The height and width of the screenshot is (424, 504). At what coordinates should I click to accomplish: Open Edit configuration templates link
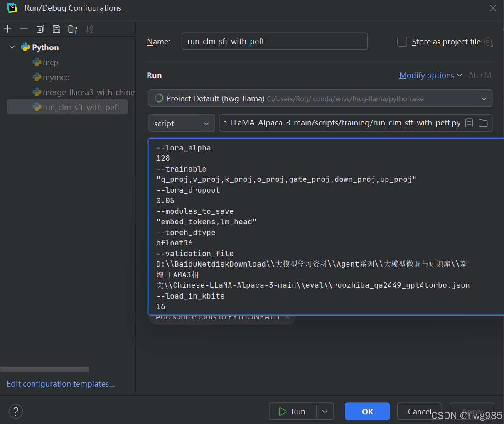(61, 384)
